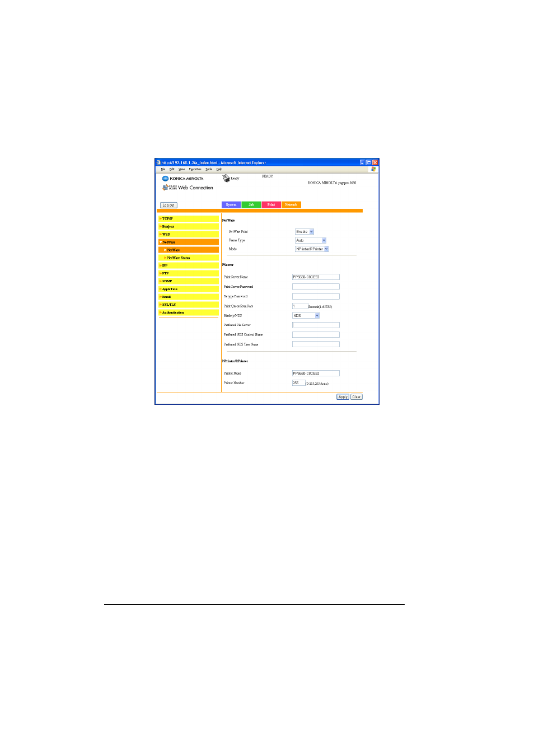Expand the AppleTalk sidebar item

click(189, 290)
